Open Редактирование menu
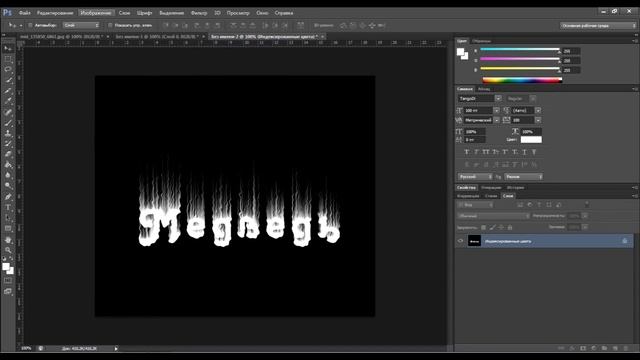The height and width of the screenshot is (360, 640). coord(55,13)
